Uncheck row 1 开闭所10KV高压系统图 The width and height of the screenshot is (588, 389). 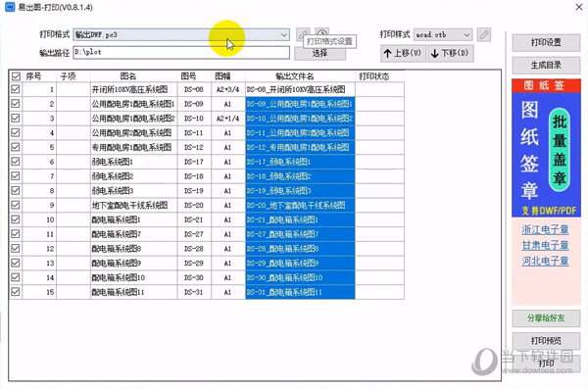[16, 89]
